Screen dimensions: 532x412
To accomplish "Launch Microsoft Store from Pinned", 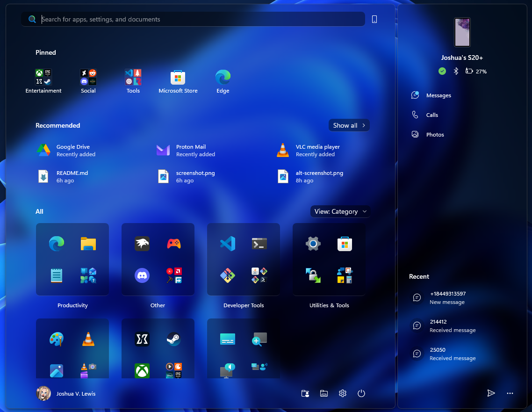I will (178, 81).
